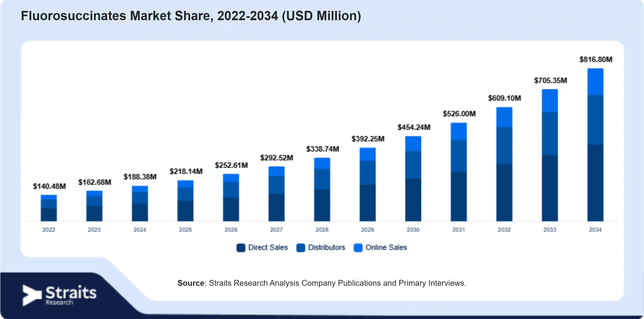Screen dimensions: 644x319
Task: Click the Direct Sales segment of 2023 bar
Action: (x=94, y=214)
